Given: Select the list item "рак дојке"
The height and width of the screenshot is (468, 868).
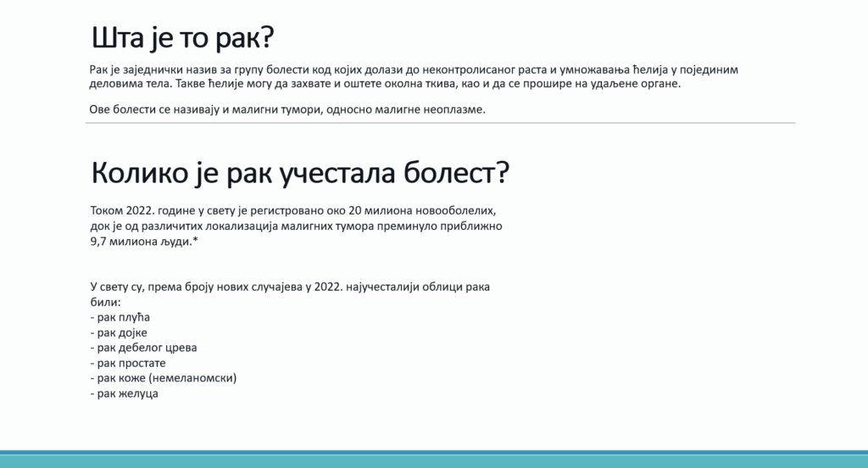Looking at the screenshot, I should 124,332.
